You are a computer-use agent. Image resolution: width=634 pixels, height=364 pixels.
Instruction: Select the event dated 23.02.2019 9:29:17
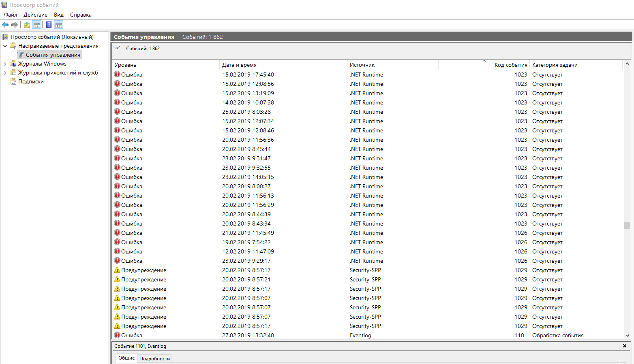tap(367, 261)
